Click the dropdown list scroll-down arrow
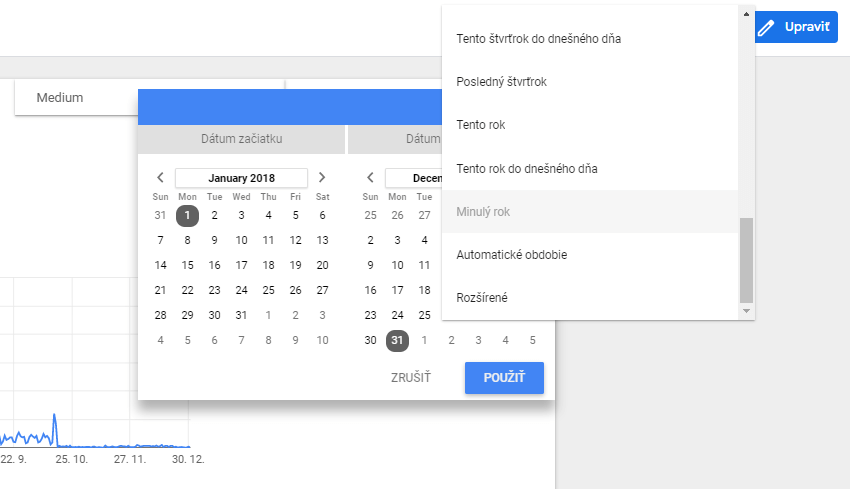Viewport: 850px width, 489px height. 746,311
